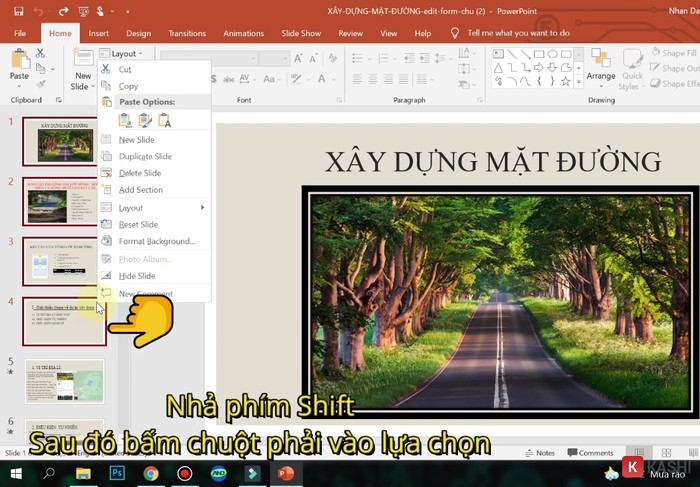This screenshot has width=700, height=487.
Task: Pick the star shape from the Shapes gallery
Action: click(566, 81)
